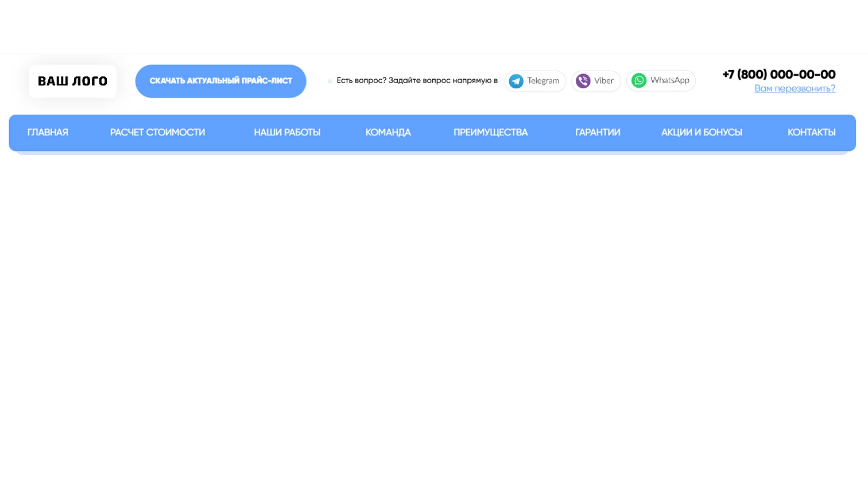
Task: Select ПРЕИМУЩЕСТВА in the nav bar
Action: click(x=490, y=133)
